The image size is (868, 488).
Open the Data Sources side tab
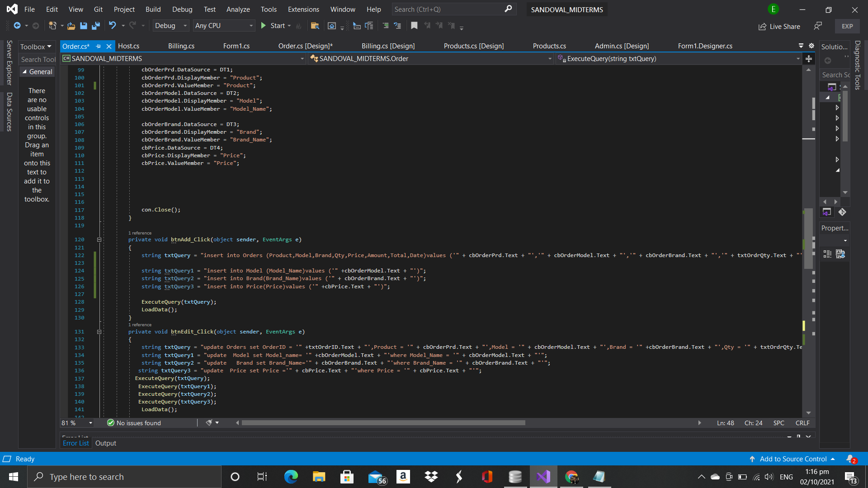(9, 112)
